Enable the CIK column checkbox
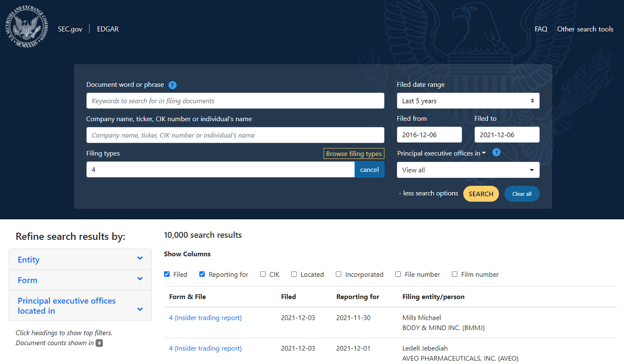Screen dimensions: 624x364 point(263,274)
